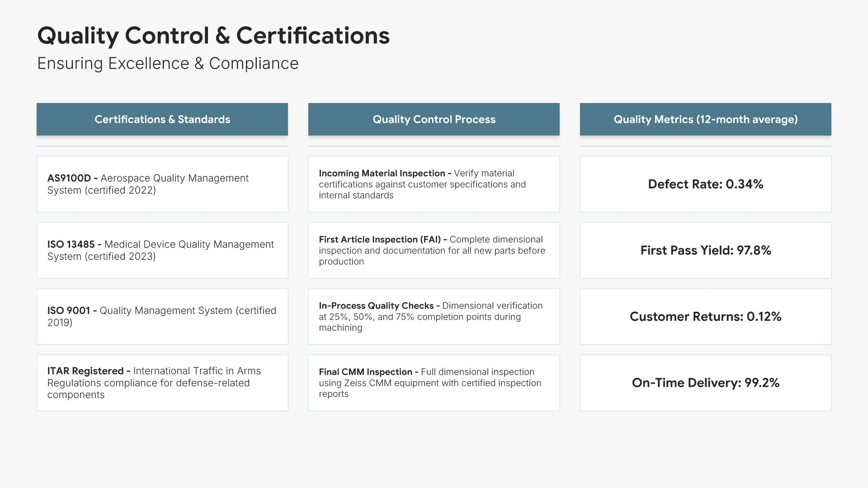Click the Final CMM Inspection card
Viewport: 868px width, 488px height.
434,383
